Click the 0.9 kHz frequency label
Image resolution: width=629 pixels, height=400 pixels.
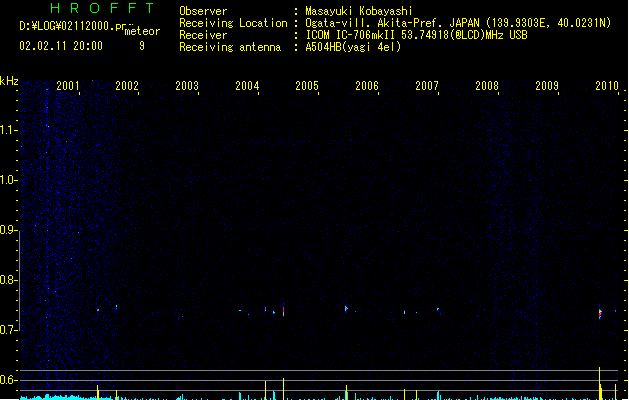pyautogui.click(x=8, y=230)
